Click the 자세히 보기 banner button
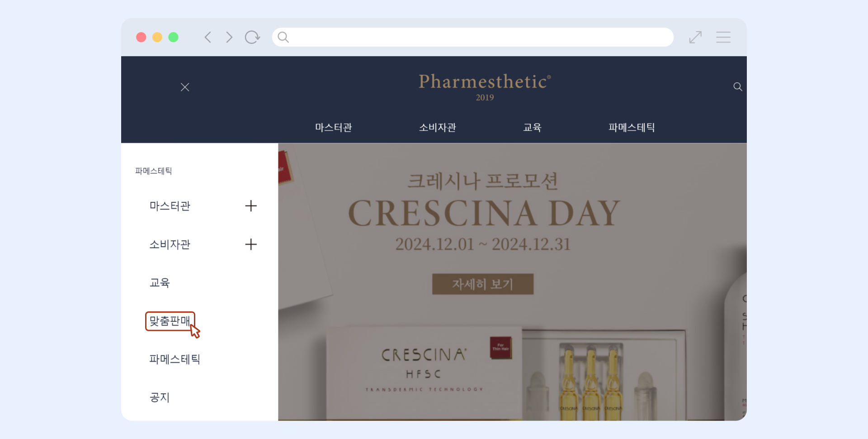 [483, 284]
